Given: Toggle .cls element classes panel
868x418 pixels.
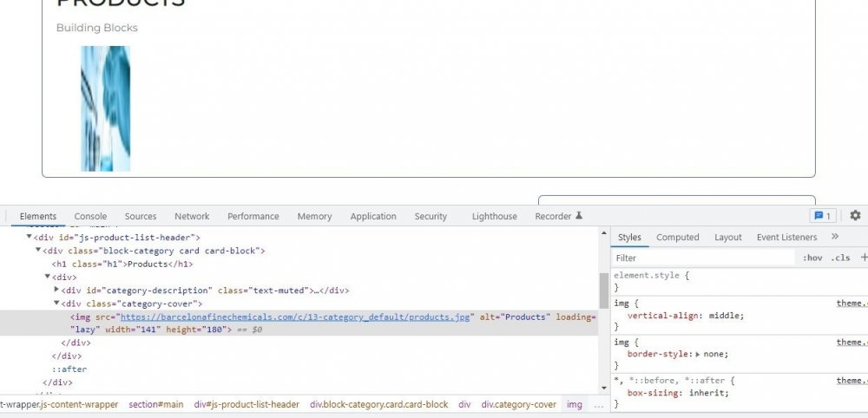Looking at the screenshot, I should click(840, 258).
